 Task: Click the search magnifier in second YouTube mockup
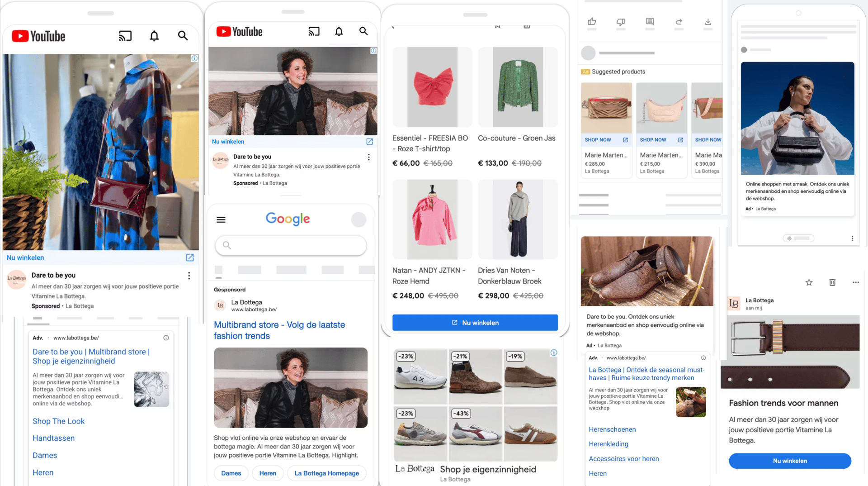coord(363,31)
